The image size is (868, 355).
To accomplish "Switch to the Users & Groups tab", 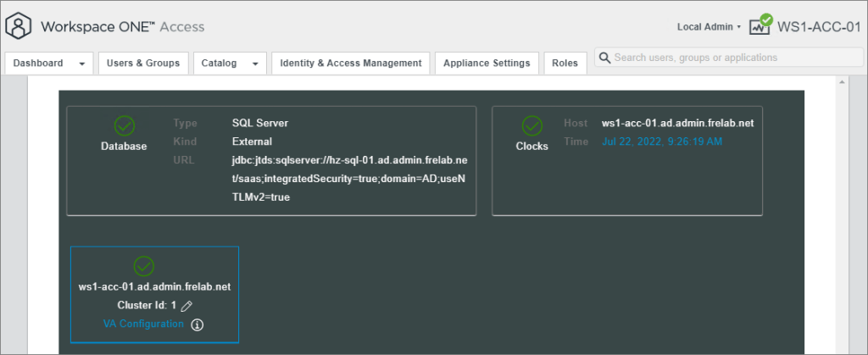I will (142, 64).
